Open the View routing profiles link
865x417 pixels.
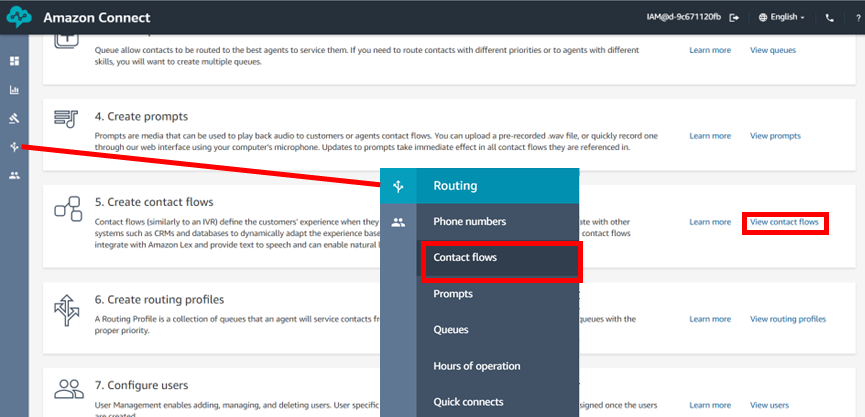pyautogui.click(x=788, y=319)
